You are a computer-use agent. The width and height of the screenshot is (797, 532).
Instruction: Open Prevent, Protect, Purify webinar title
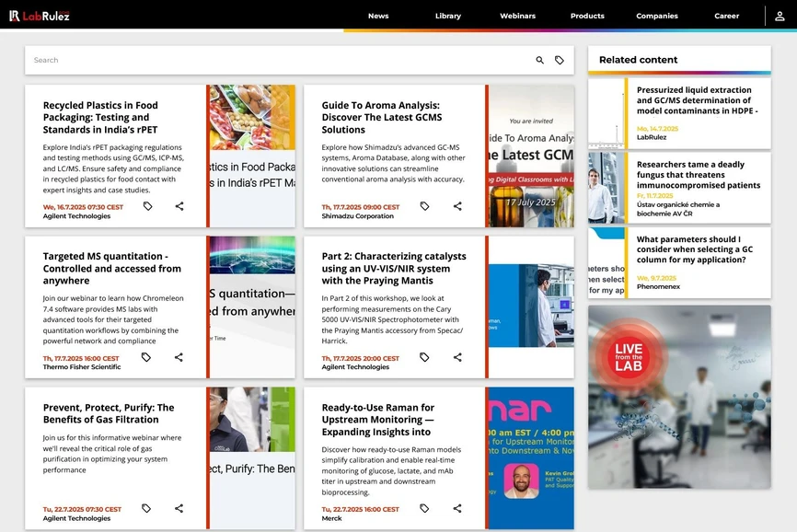[x=109, y=413]
